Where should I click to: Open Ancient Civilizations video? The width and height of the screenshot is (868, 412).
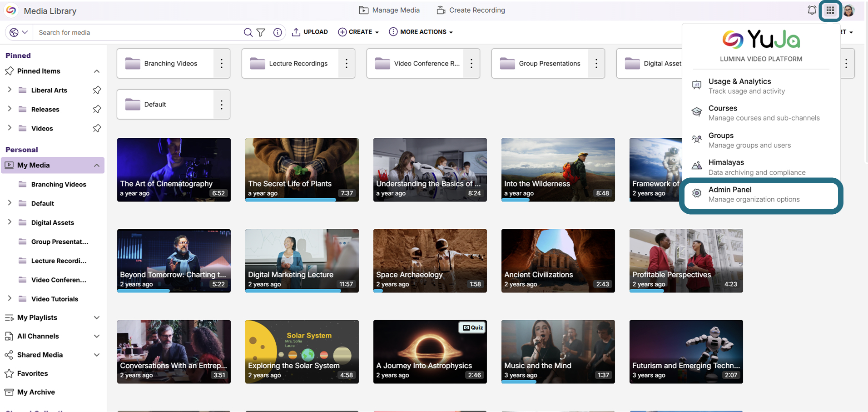pyautogui.click(x=558, y=261)
